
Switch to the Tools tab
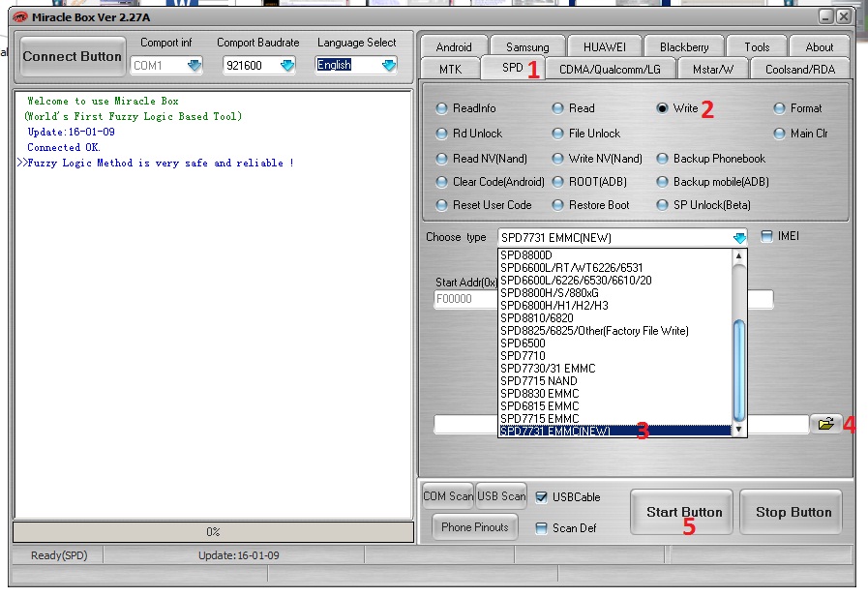click(757, 47)
